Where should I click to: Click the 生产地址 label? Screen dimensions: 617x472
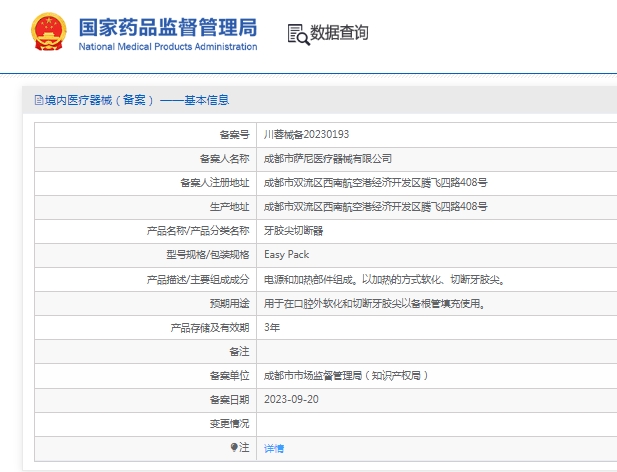coord(229,207)
